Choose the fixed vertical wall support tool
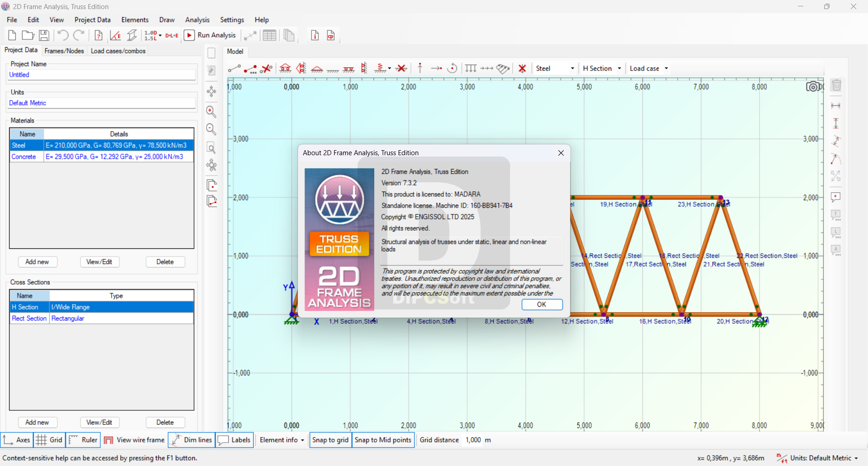Screen dimensions: 868x466 click(364, 68)
